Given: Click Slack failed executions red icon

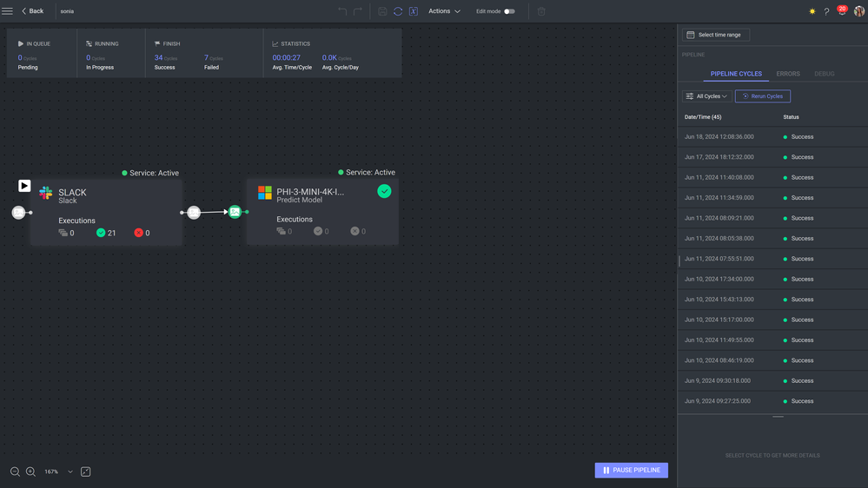Looking at the screenshot, I should click(138, 233).
